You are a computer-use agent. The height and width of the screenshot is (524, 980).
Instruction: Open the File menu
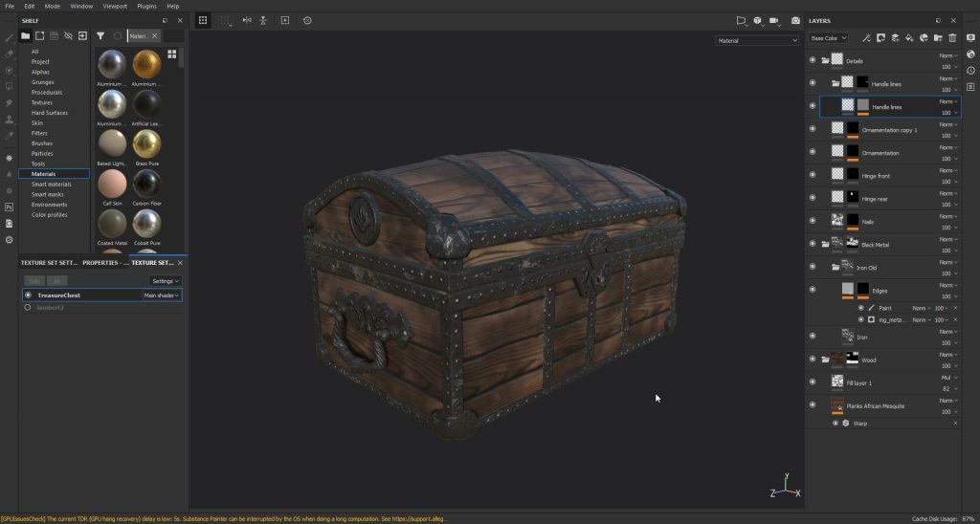pyautogui.click(x=10, y=6)
